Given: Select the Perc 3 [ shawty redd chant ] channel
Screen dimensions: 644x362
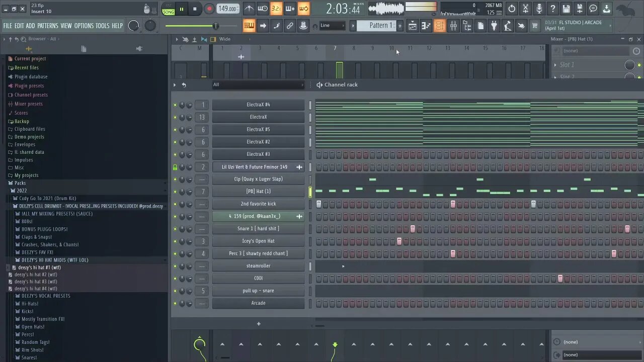Looking at the screenshot, I should point(258,253).
